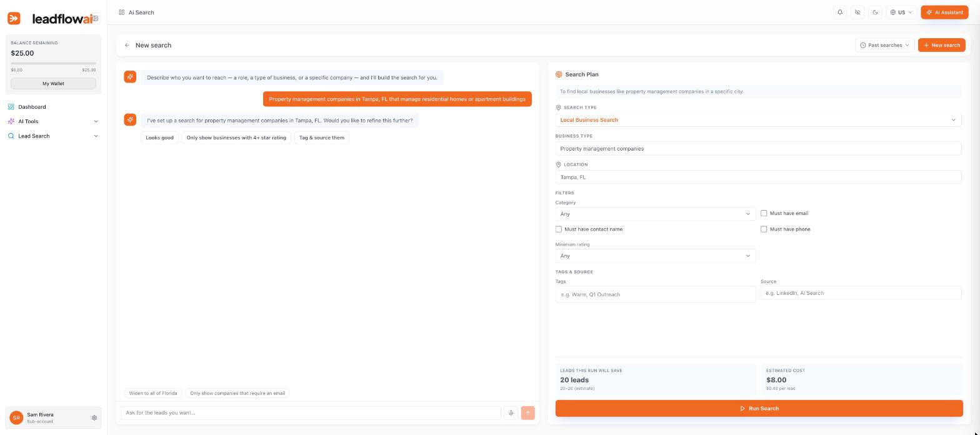The height and width of the screenshot is (435, 980).
Task: Click the Ai Search grid icon in header
Action: click(121, 12)
